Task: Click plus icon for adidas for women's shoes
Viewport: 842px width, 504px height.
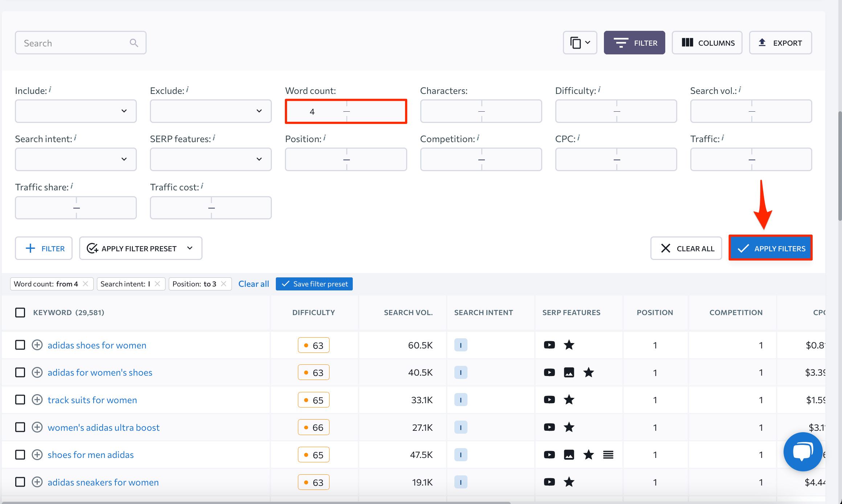Action: [37, 372]
